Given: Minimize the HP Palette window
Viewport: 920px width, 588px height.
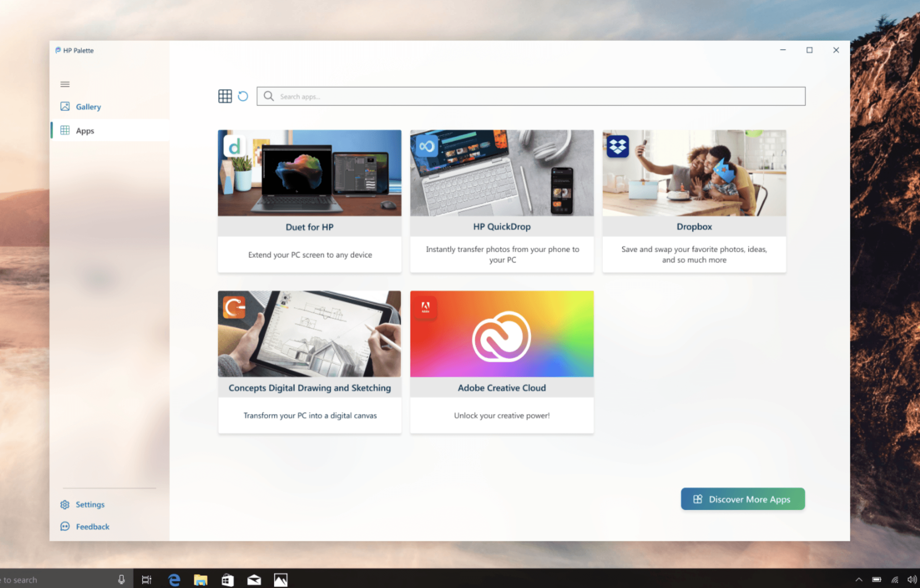Looking at the screenshot, I should [783, 50].
